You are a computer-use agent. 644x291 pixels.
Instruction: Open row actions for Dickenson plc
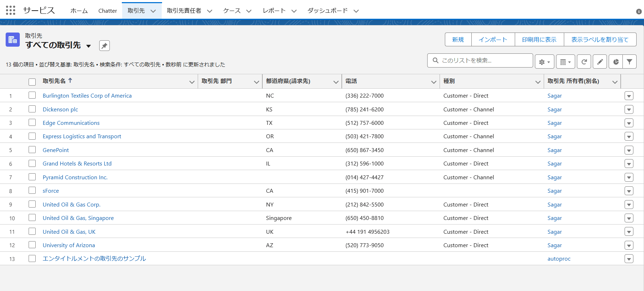[629, 110]
